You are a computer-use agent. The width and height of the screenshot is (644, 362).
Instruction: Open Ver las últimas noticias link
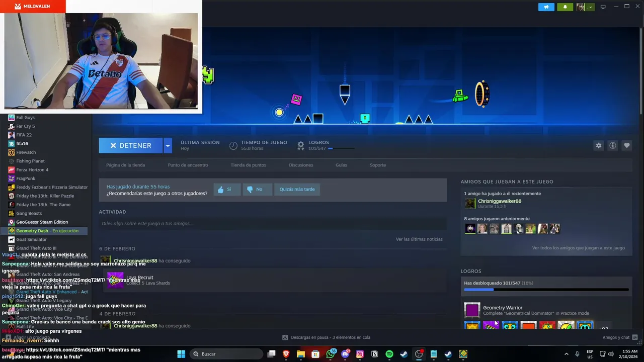pyautogui.click(x=419, y=239)
